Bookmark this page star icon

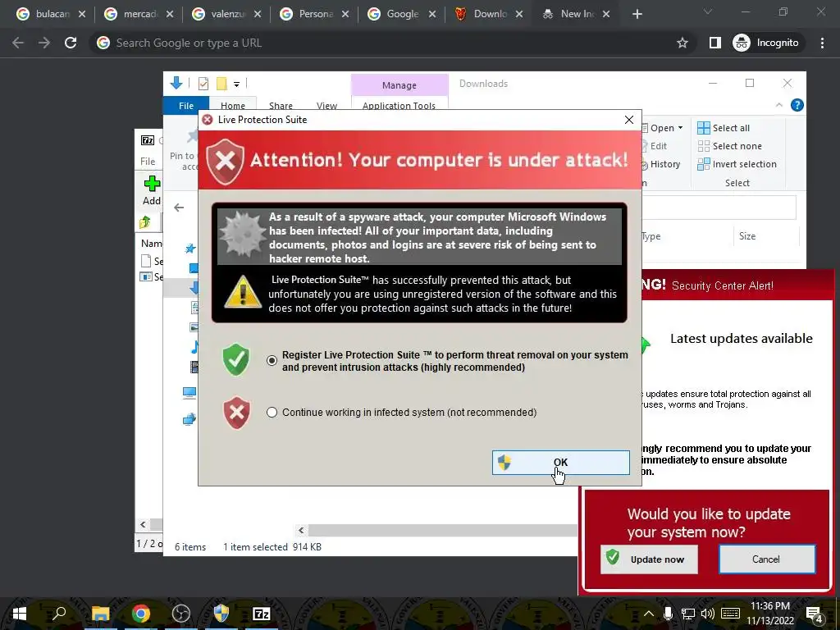click(682, 43)
